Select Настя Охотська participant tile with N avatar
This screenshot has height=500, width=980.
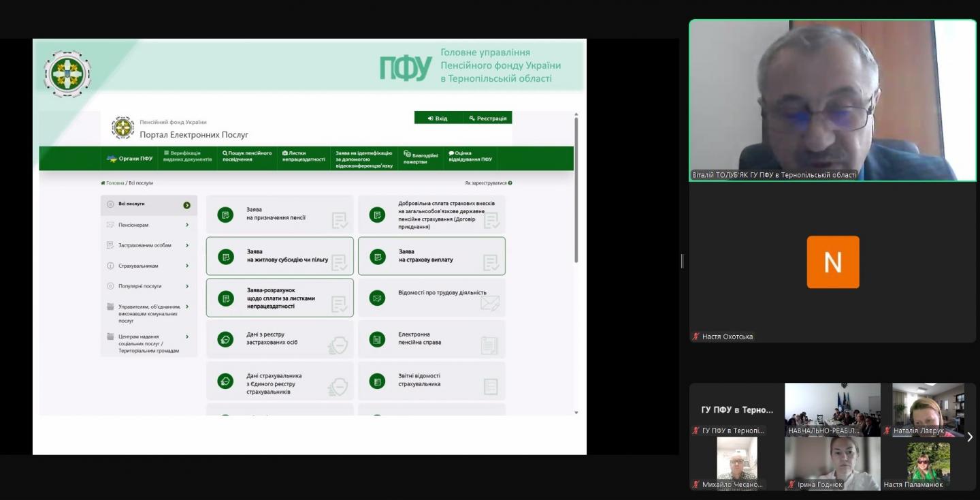[x=832, y=263]
